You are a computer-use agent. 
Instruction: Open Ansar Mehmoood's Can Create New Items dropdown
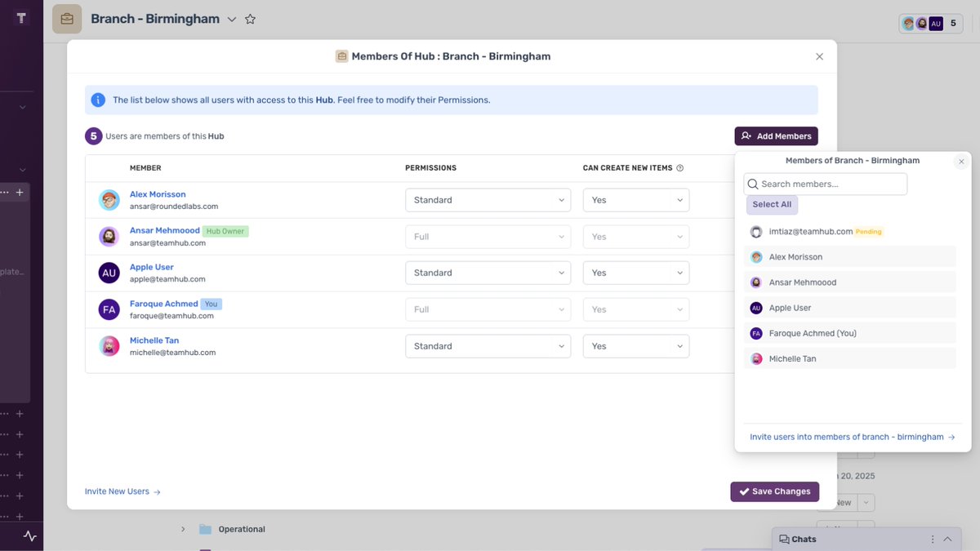pos(636,237)
